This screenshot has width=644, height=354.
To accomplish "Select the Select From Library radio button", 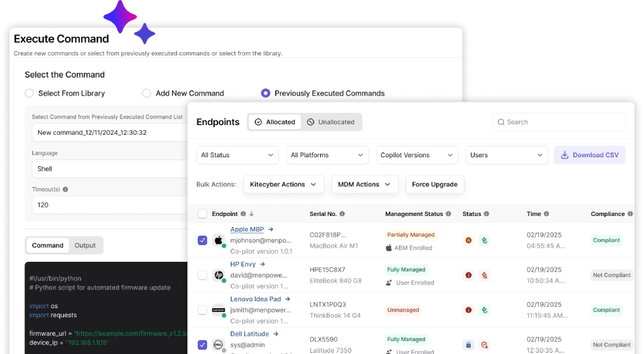I will pos(29,93).
